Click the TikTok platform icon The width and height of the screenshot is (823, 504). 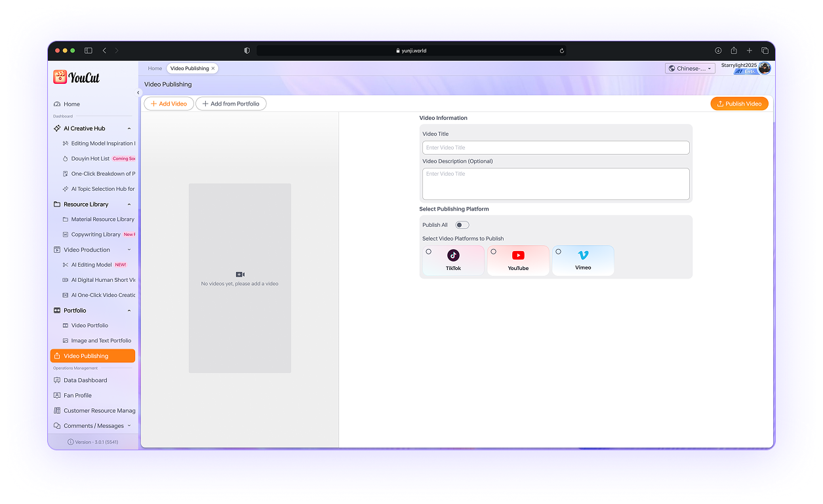(x=453, y=256)
